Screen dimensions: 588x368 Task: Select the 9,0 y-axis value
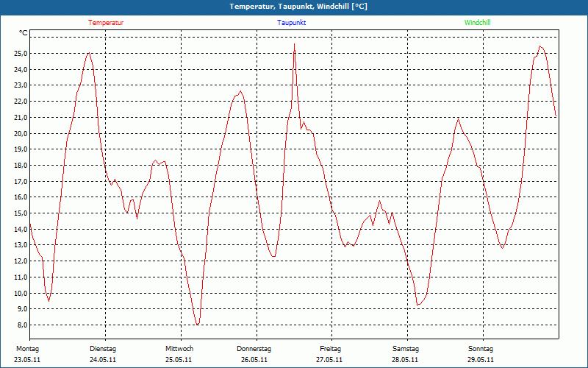click(x=22, y=309)
